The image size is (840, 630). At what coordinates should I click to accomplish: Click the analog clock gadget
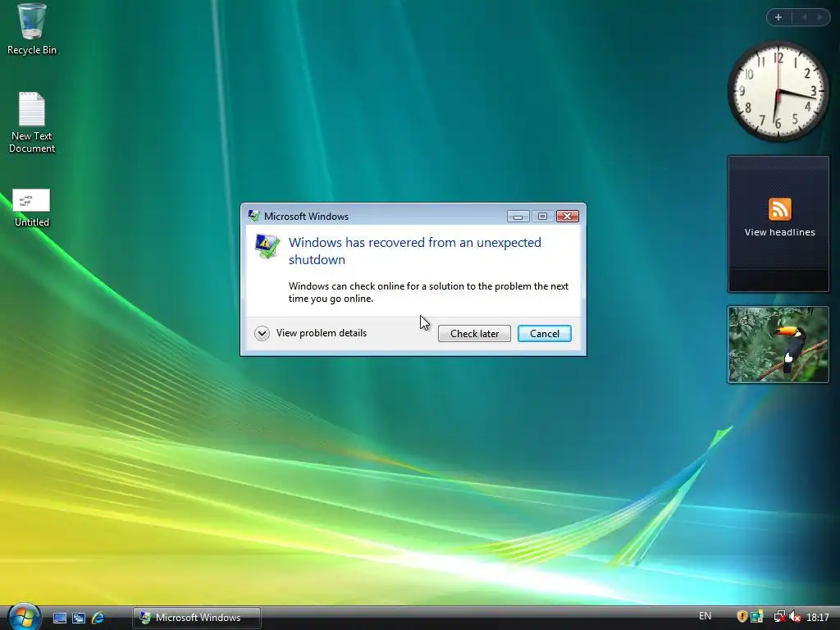(x=778, y=92)
